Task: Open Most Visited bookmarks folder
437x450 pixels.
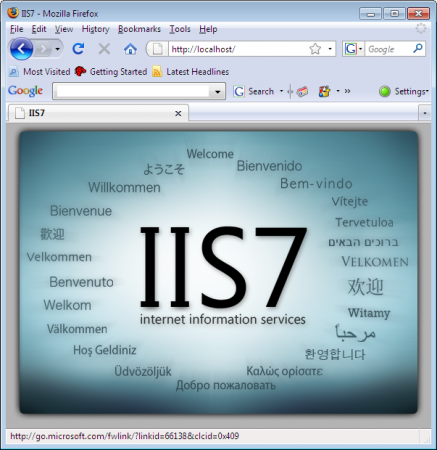Action: [40, 72]
